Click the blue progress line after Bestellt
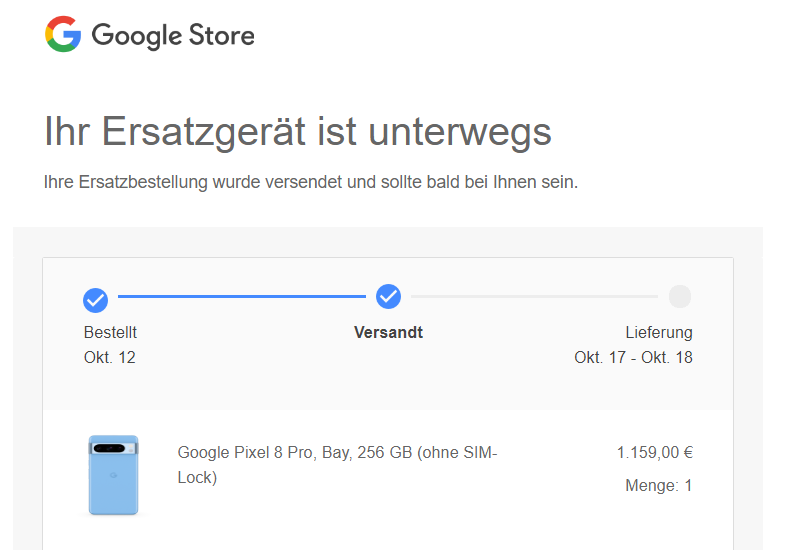 click(x=241, y=297)
